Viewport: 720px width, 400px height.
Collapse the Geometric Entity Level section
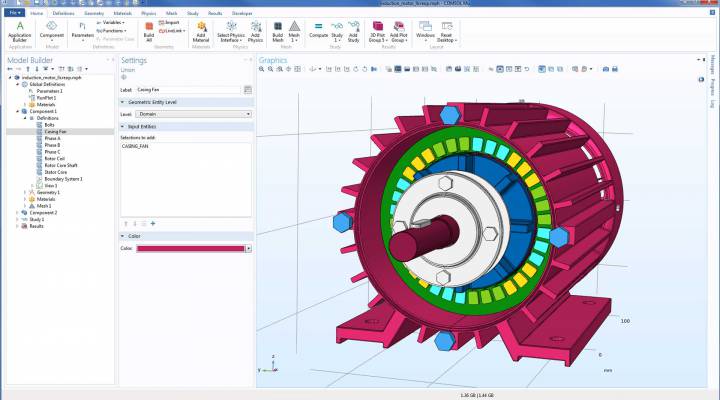click(123, 102)
